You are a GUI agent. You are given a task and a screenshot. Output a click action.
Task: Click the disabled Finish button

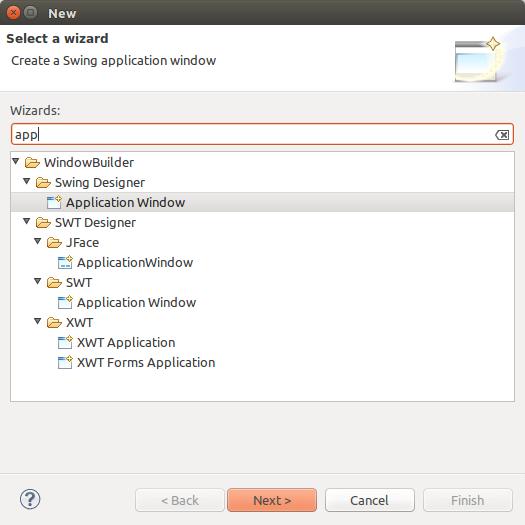(x=468, y=500)
